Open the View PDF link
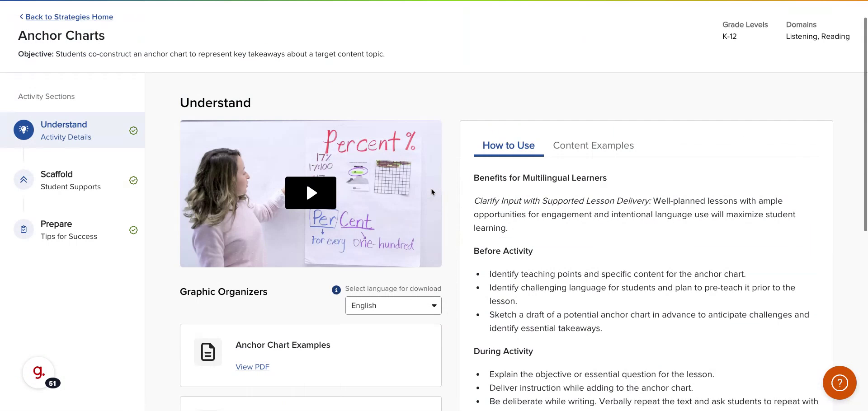The height and width of the screenshot is (411, 868). click(252, 367)
